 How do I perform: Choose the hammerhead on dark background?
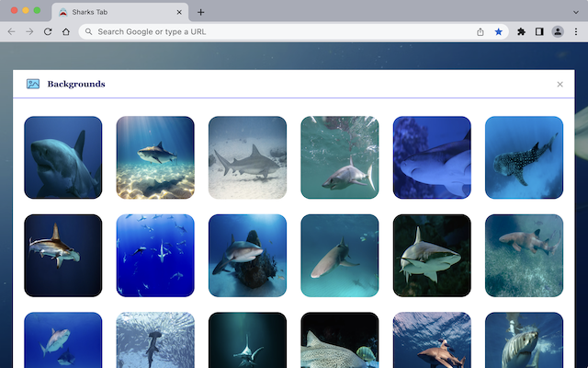point(63,256)
